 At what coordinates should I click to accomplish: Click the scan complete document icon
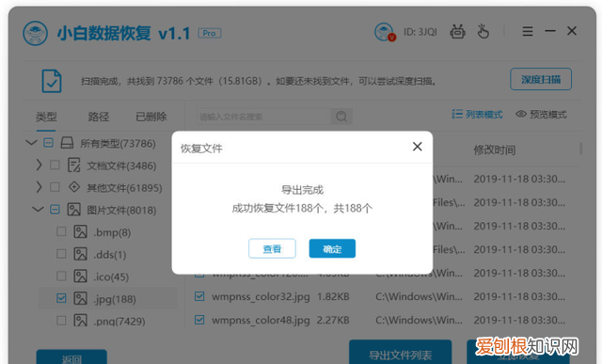click(52, 81)
